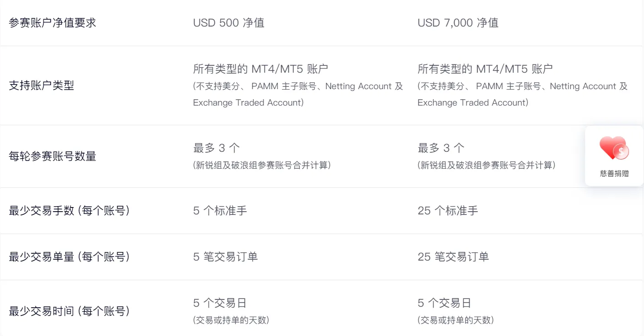The height and width of the screenshot is (336, 644).
Task: Click 交易或持单的天数 note in USD 7,000 column
Action: 455,320
